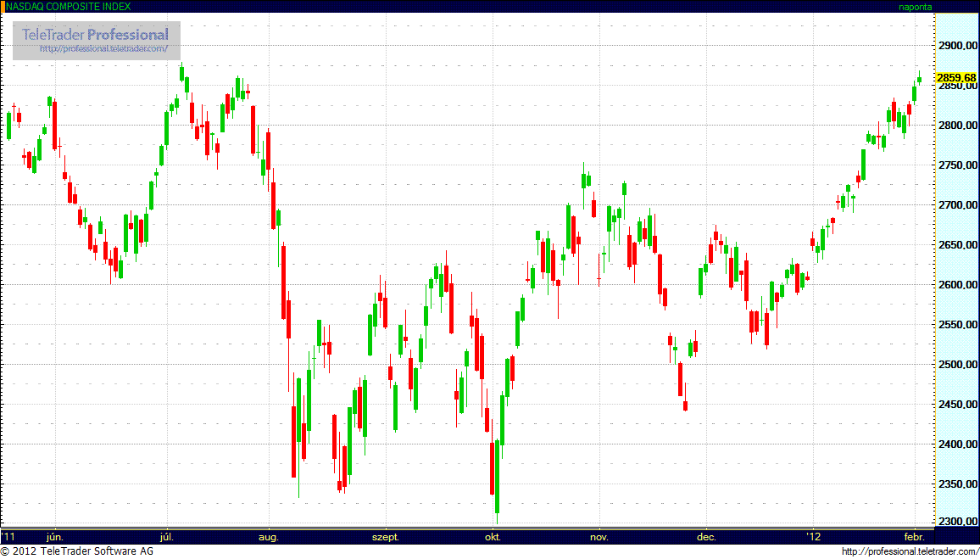Select the 'okt.' month marker
980x559 pixels.
click(x=493, y=537)
